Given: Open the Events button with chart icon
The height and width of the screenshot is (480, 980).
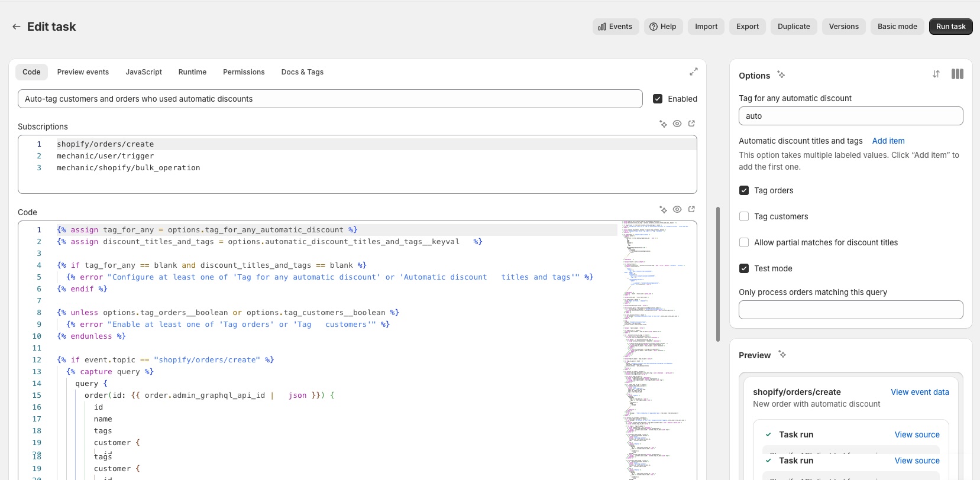Looking at the screenshot, I should click(x=616, y=27).
